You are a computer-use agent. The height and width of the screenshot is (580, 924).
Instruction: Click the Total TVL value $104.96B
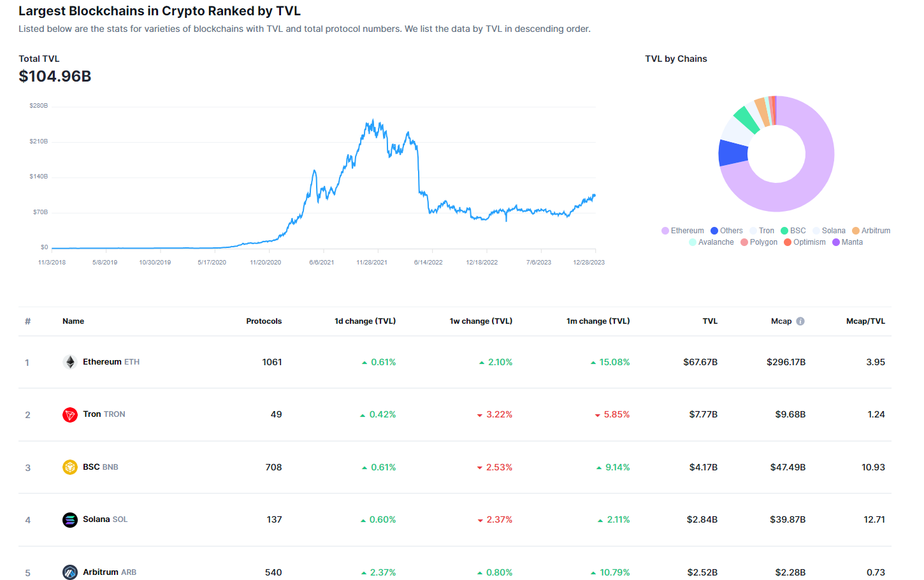point(55,76)
